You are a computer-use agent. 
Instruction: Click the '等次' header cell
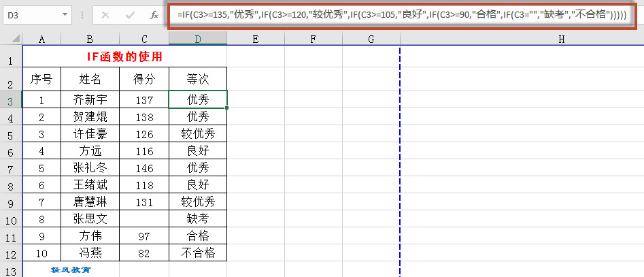[x=198, y=79]
